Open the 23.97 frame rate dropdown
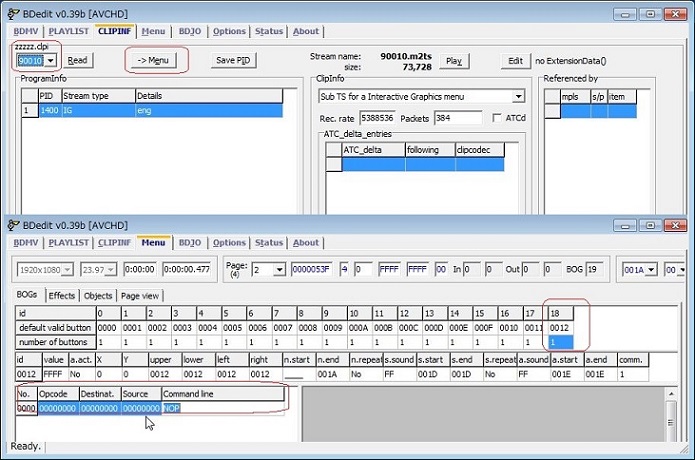This screenshot has height=460, width=695. pyautogui.click(x=111, y=269)
